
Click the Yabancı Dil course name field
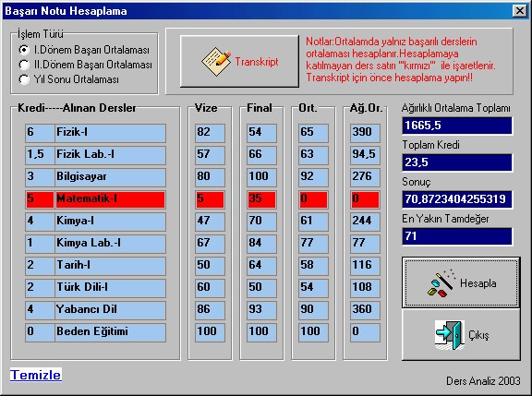click(110, 310)
